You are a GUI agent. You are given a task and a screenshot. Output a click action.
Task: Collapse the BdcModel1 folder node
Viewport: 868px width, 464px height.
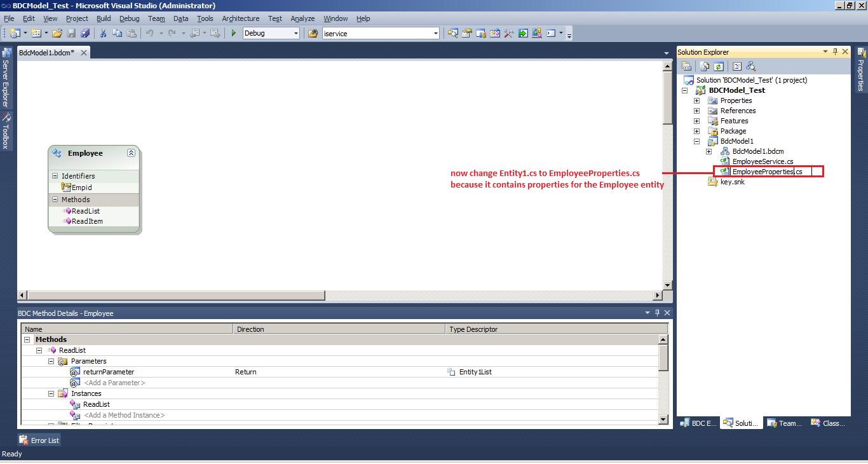tap(696, 141)
